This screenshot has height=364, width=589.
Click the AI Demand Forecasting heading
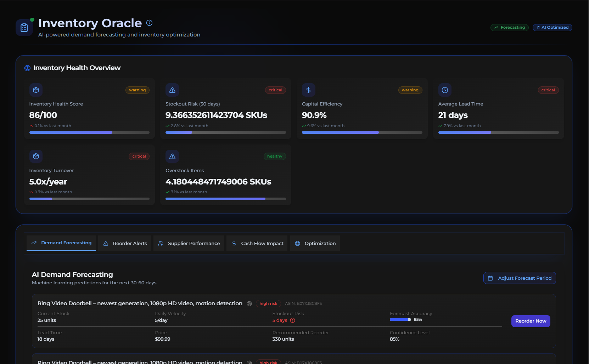click(72, 275)
